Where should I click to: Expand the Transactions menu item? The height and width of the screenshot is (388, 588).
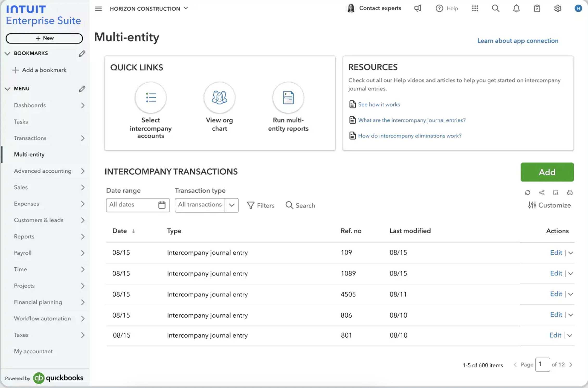(83, 138)
